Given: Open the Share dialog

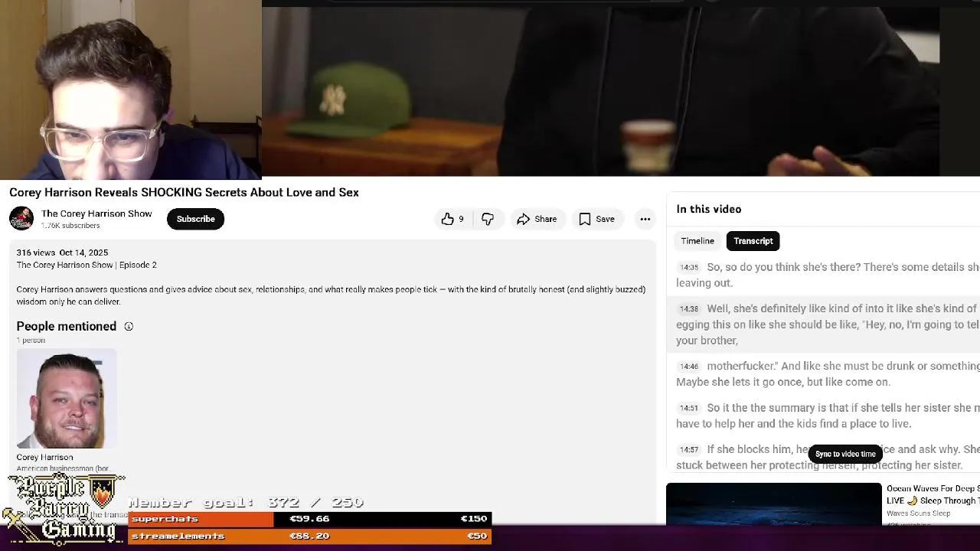Looking at the screenshot, I should [x=537, y=219].
